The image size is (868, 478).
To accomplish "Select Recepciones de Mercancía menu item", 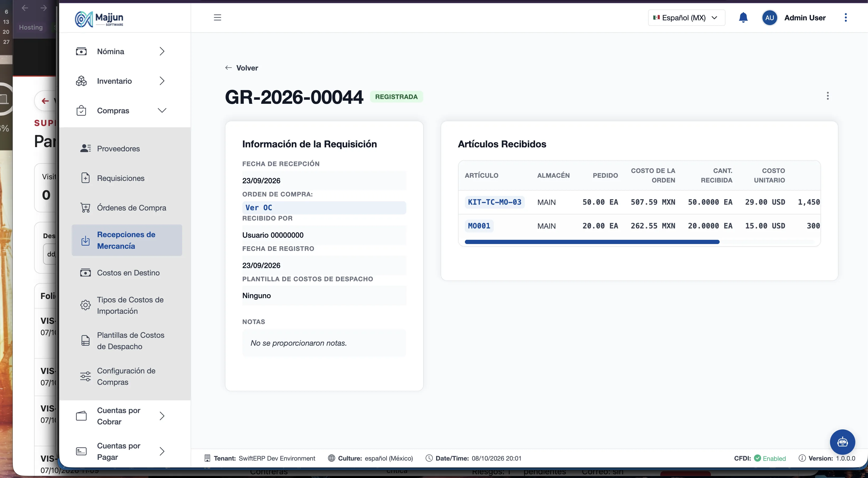I will tap(127, 240).
